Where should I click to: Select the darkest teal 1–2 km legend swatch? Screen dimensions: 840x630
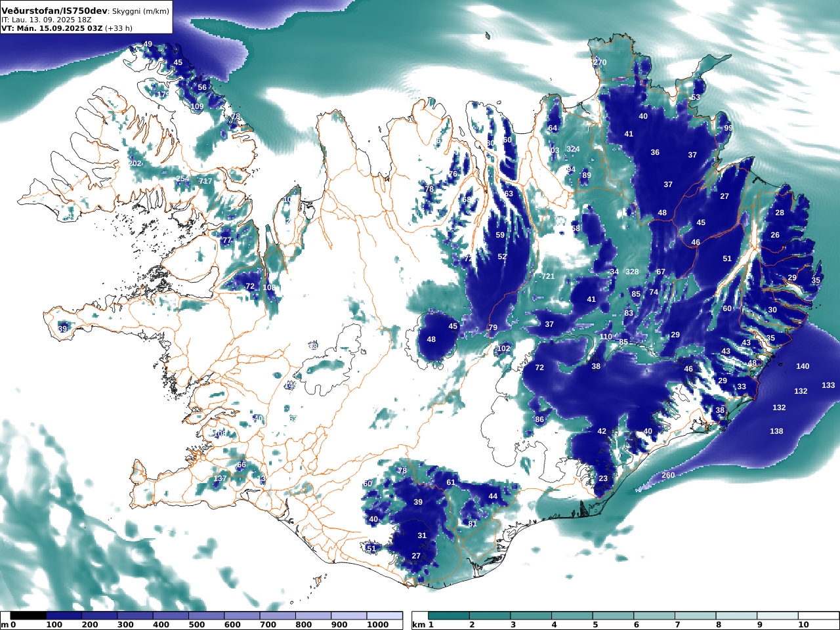449,616
